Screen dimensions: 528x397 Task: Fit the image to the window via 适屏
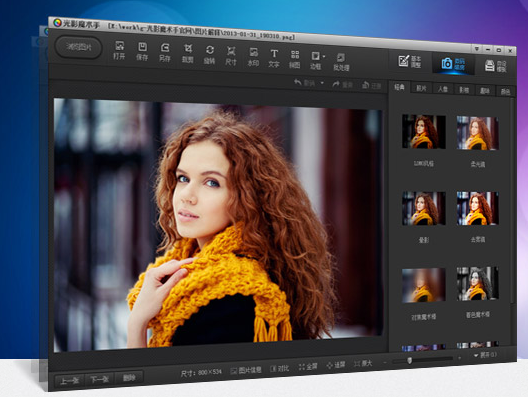pyautogui.click(x=336, y=365)
